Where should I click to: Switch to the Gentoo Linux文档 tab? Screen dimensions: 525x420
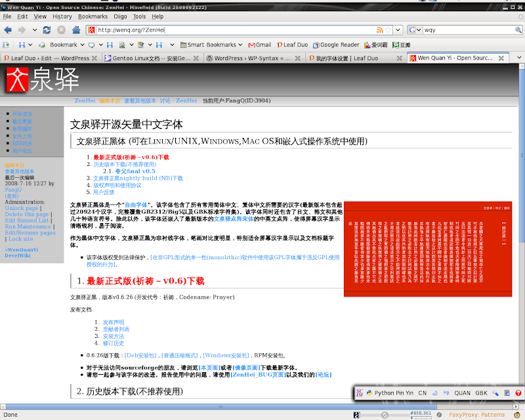coord(151,58)
